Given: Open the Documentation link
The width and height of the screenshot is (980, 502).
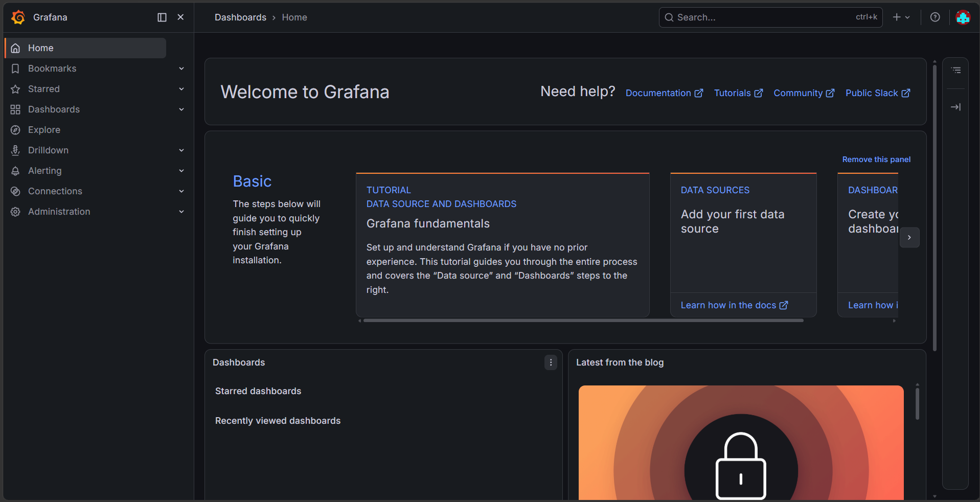Looking at the screenshot, I should [x=664, y=93].
